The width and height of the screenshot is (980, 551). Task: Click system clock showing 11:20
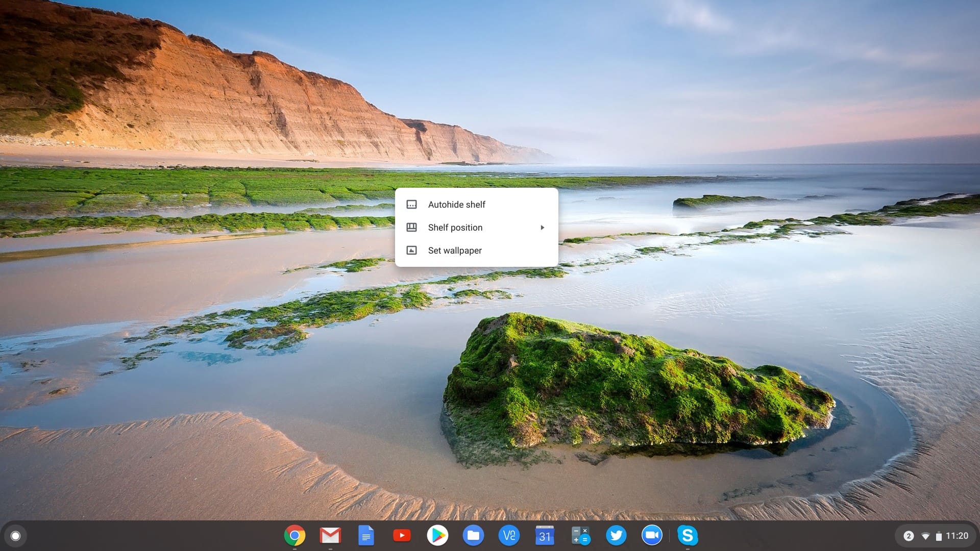pos(957,535)
